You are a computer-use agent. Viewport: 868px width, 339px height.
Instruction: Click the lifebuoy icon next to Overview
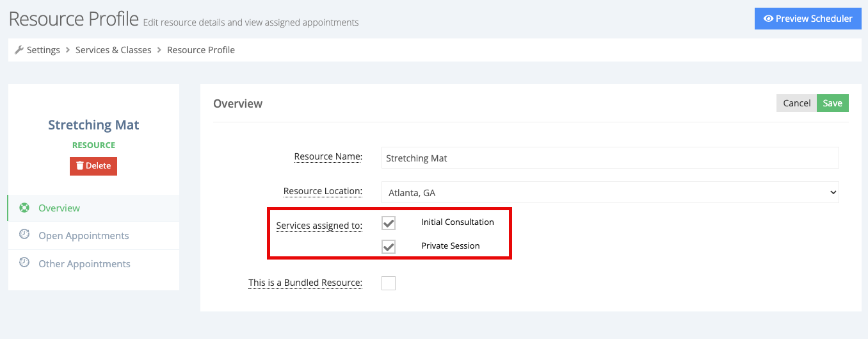tap(24, 208)
